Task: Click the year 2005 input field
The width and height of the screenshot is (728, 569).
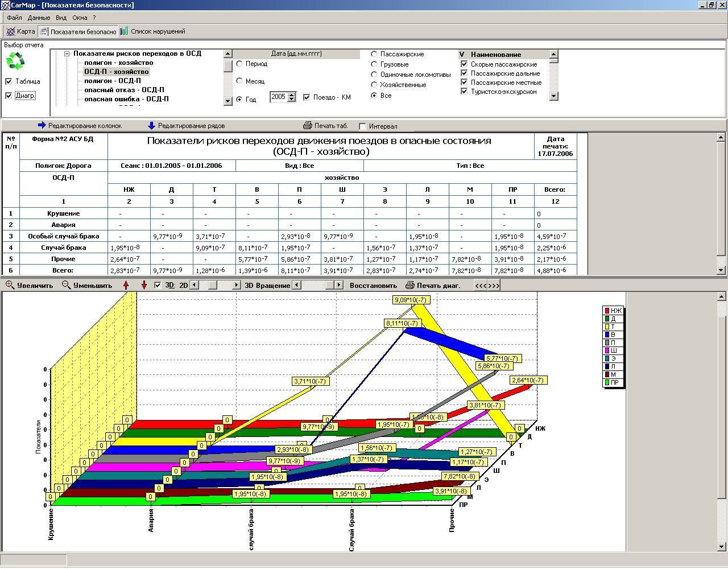Action: click(x=278, y=97)
